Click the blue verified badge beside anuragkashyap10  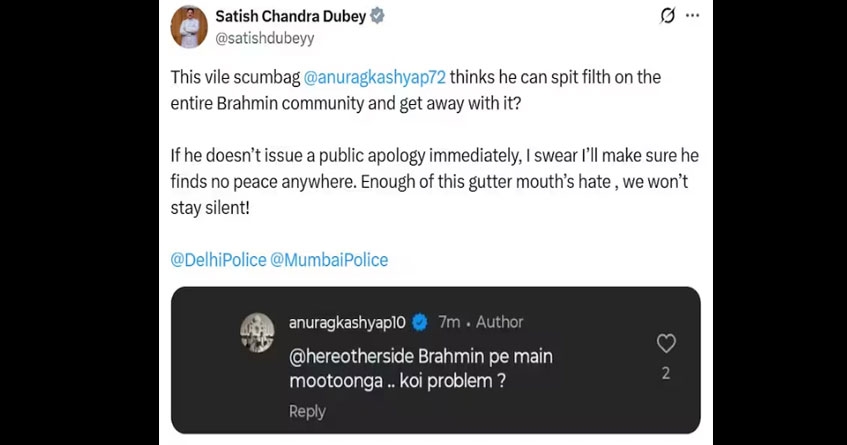click(x=421, y=322)
